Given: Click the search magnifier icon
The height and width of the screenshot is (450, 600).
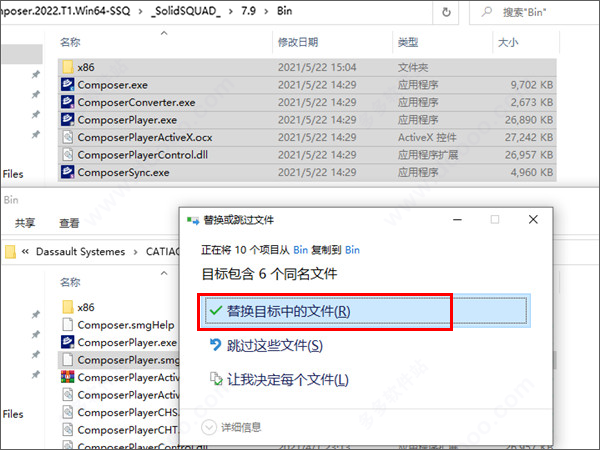Looking at the screenshot, I should [486, 12].
